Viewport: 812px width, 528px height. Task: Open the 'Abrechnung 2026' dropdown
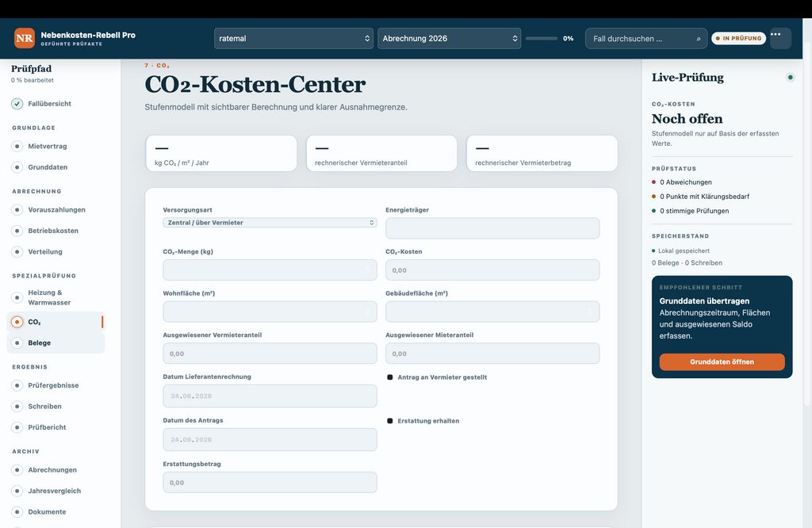pyautogui.click(x=449, y=38)
